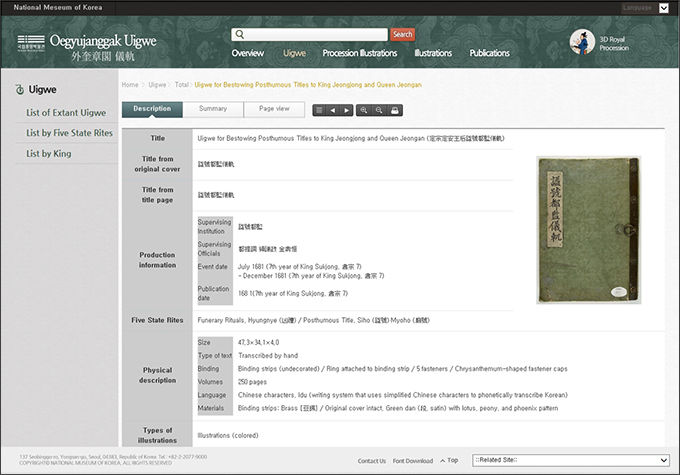Print the page with printer icon
680x475 pixels.
tap(395, 110)
